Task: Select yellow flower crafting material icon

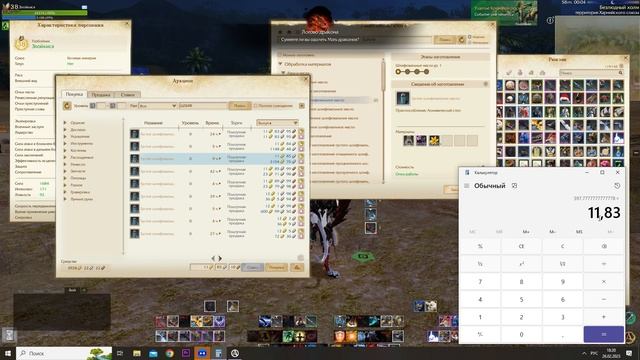Action: (434, 140)
